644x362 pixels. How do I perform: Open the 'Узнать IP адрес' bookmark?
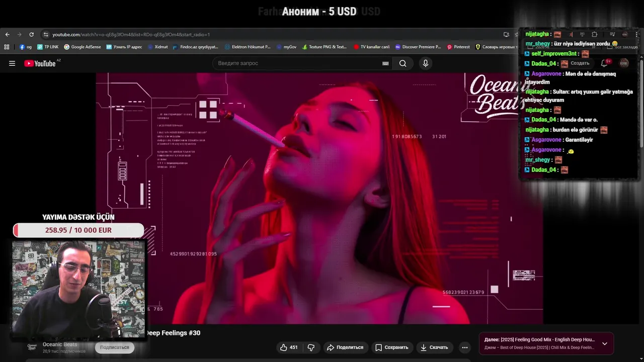124,47
